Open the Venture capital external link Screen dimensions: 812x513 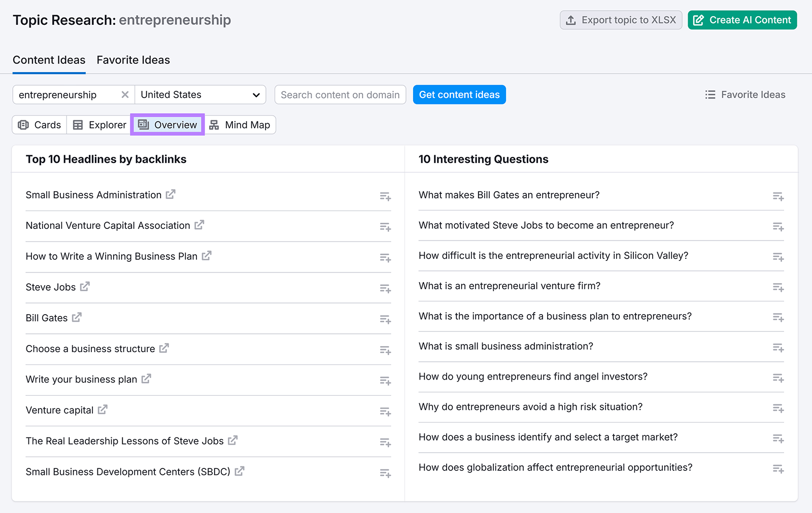tap(104, 409)
